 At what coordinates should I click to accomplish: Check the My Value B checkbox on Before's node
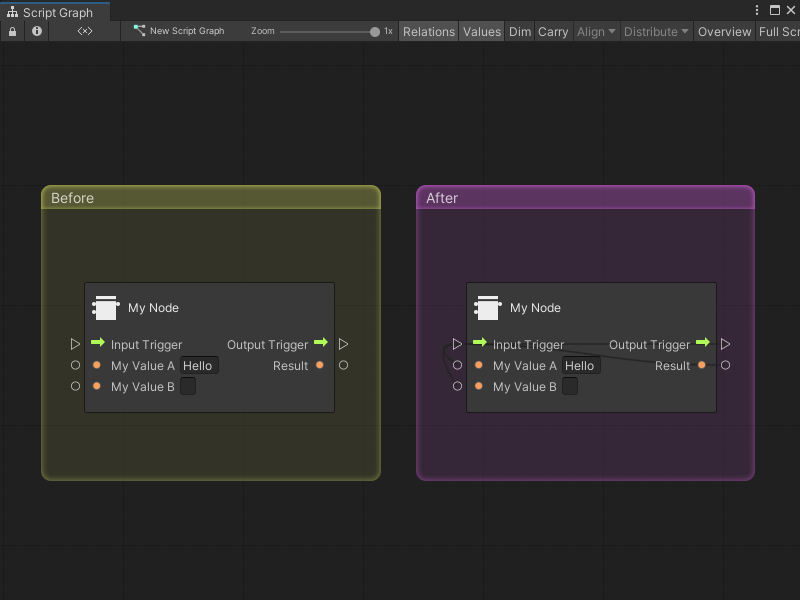pos(187,386)
